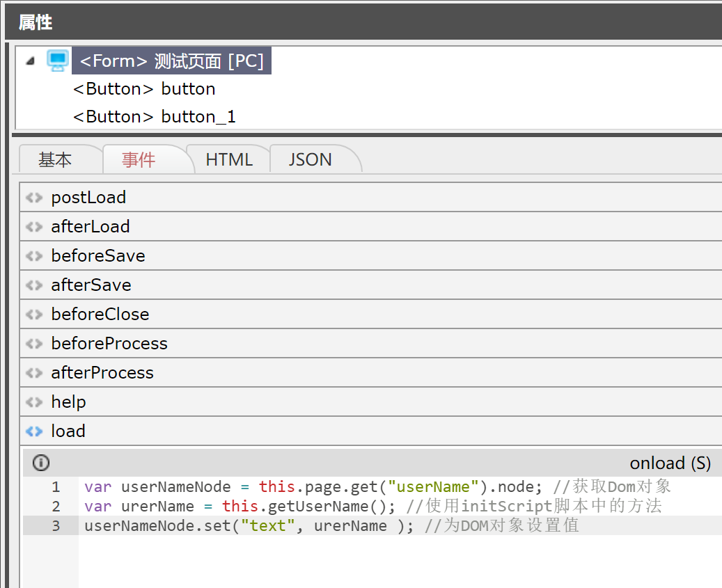Click the monitor icon of the Form node
The height and width of the screenshot is (588, 722).
[58, 61]
